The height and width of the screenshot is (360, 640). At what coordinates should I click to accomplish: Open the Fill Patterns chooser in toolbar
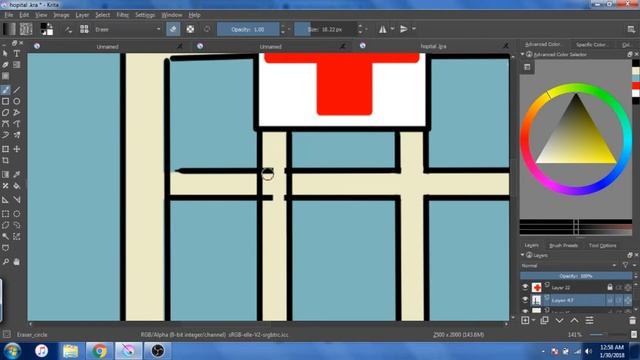point(26,29)
